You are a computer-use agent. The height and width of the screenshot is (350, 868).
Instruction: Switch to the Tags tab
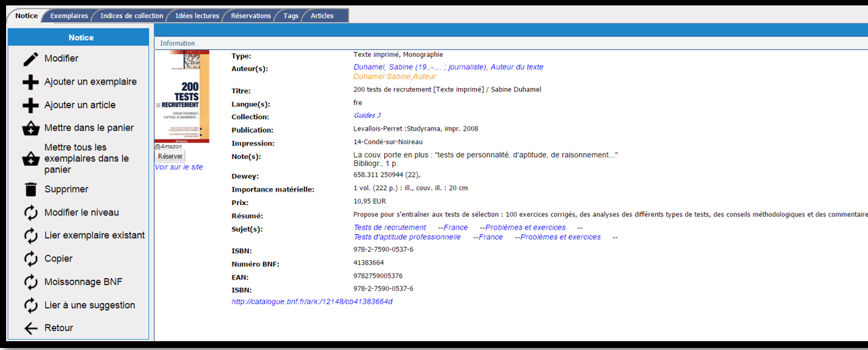click(x=291, y=16)
